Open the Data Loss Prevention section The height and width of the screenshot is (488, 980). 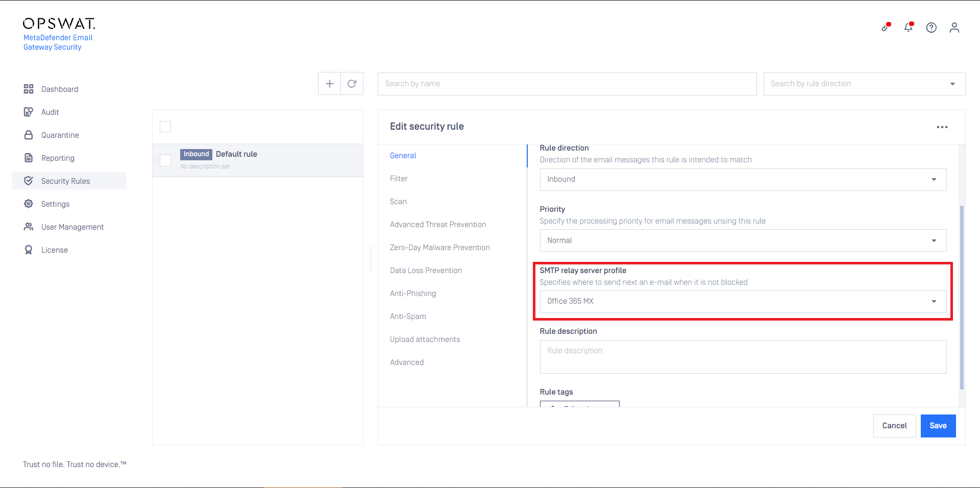(426, 271)
